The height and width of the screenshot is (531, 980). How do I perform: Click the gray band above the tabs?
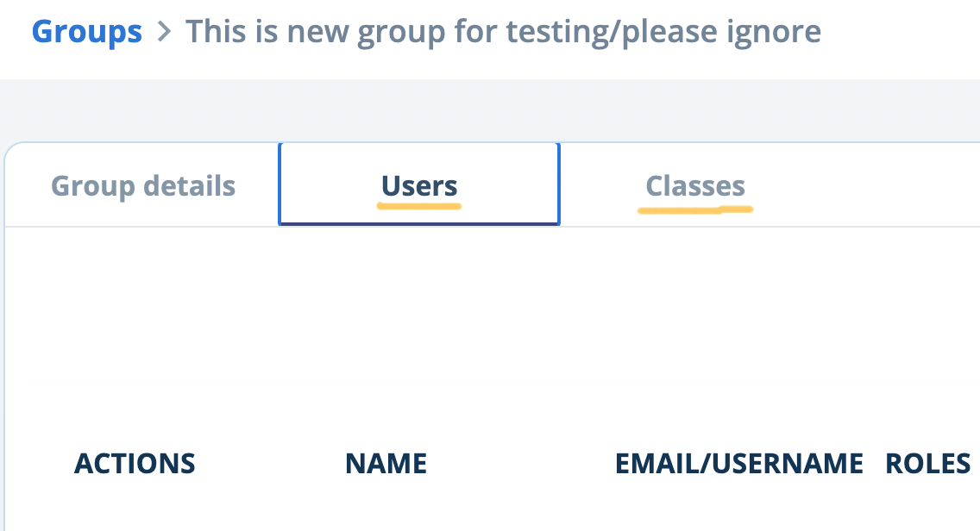tap(490, 110)
